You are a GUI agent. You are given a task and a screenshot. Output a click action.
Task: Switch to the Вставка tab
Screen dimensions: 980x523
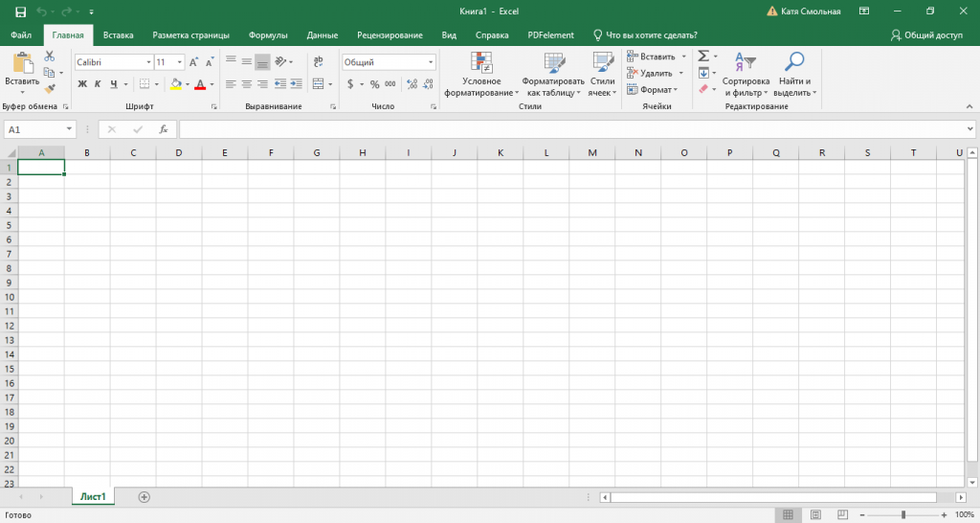118,35
